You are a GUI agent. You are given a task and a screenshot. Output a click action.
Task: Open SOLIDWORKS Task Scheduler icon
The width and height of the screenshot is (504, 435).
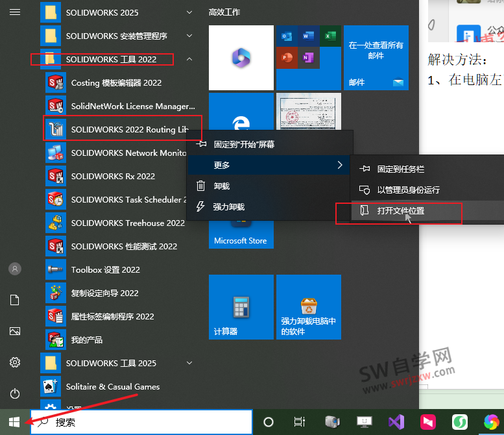56,199
